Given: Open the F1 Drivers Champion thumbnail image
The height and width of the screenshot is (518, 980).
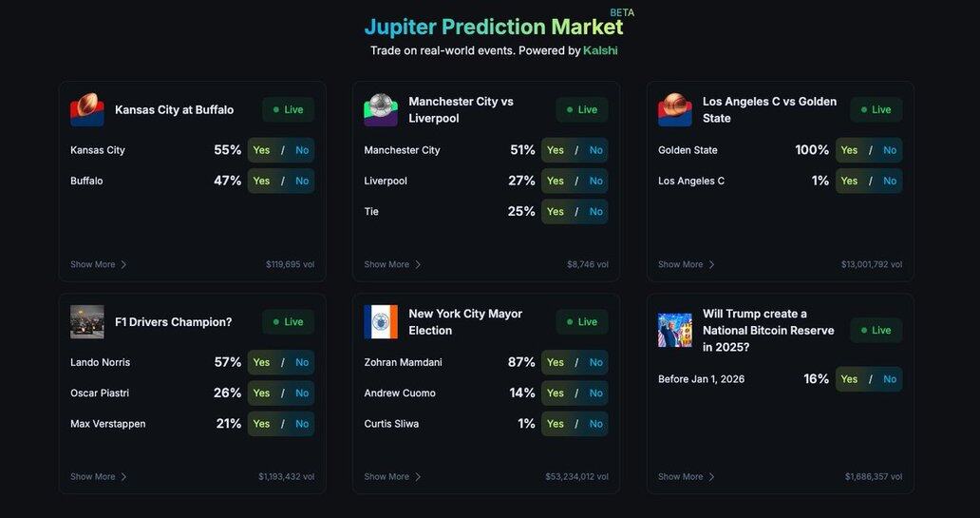Looking at the screenshot, I should pos(87,322).
